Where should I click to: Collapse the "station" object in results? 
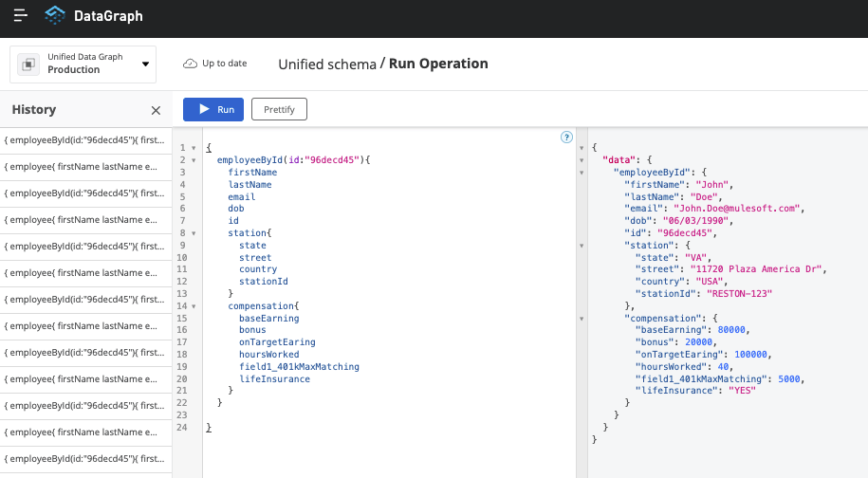(x=582, y=246)
